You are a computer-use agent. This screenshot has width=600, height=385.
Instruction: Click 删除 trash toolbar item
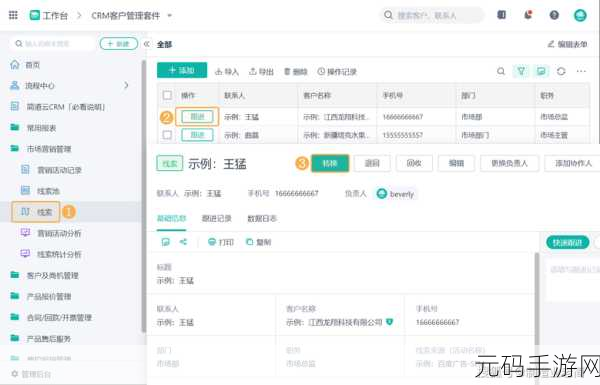click(x=296, y=72)
